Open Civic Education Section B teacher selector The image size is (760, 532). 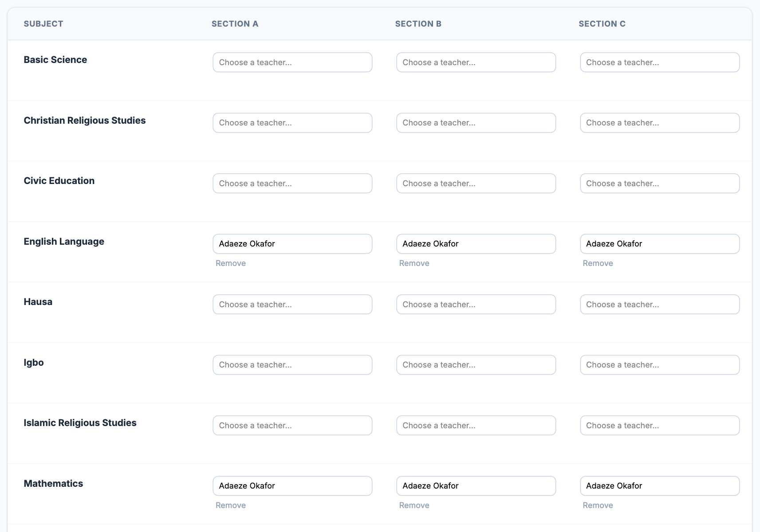point(476,184)
